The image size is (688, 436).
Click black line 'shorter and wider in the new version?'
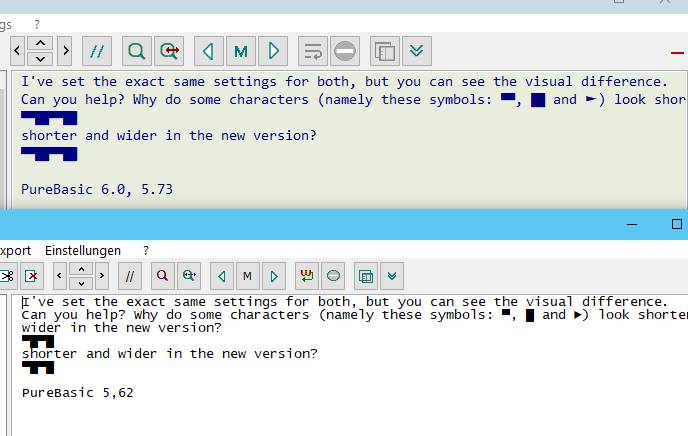pos(169,354)
